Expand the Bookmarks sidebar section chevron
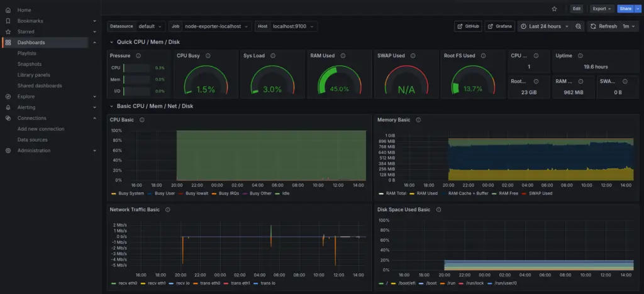The width and height of the screenshot is (644, 294). 95,21
